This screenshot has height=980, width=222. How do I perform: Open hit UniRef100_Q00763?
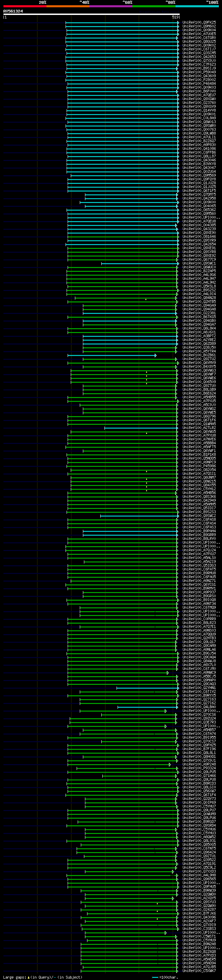[x=199, y=129]
